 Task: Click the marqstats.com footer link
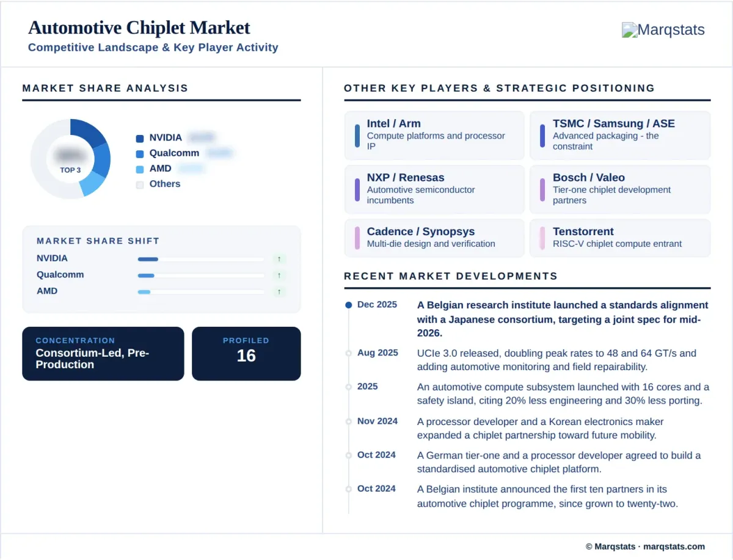[x=674, y=547]
